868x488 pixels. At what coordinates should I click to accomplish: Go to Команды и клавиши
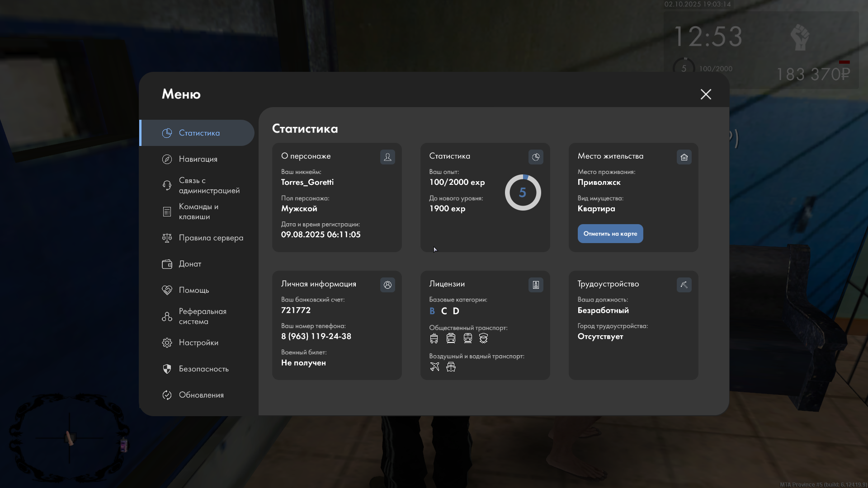tap(198, 211)
